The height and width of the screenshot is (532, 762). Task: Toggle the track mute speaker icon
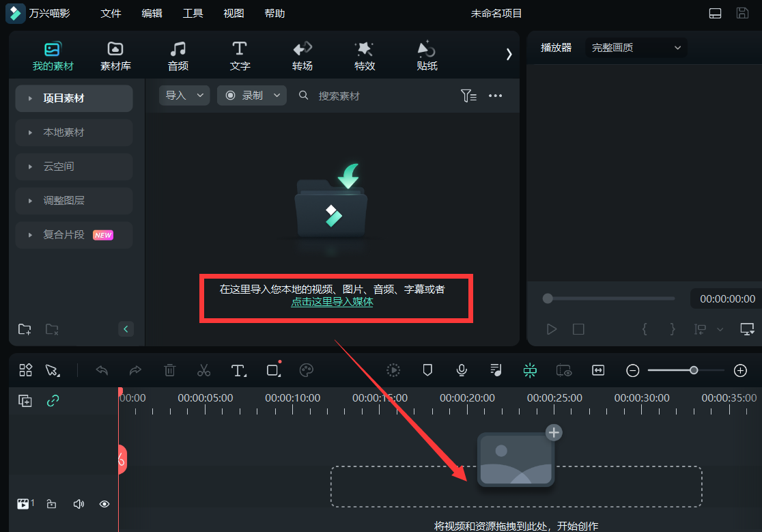(79, 503)
